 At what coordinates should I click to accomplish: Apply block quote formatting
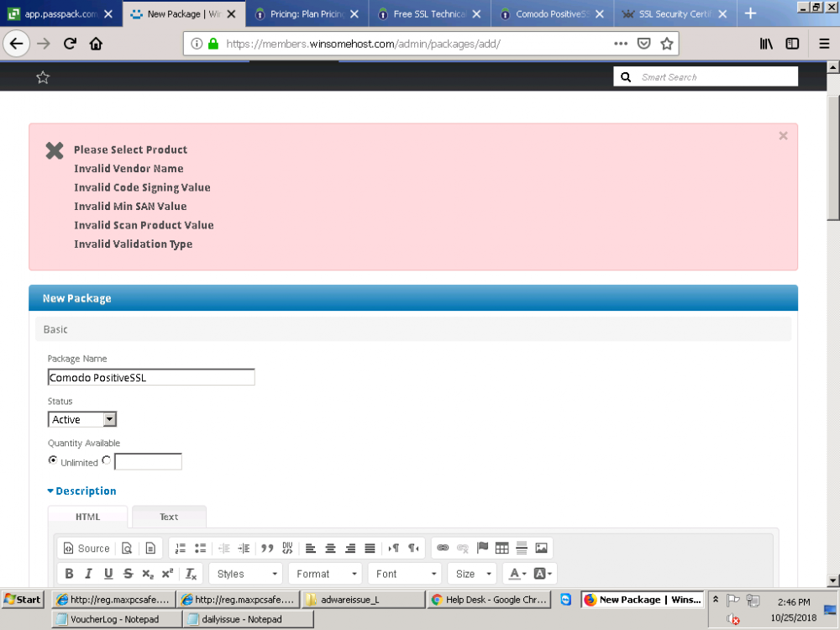(267, 548)
